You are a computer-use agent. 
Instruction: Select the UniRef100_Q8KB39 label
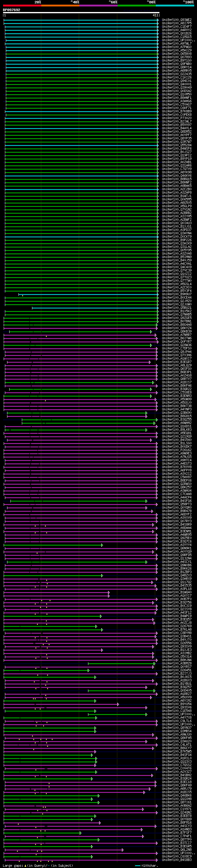click(177, 331)
